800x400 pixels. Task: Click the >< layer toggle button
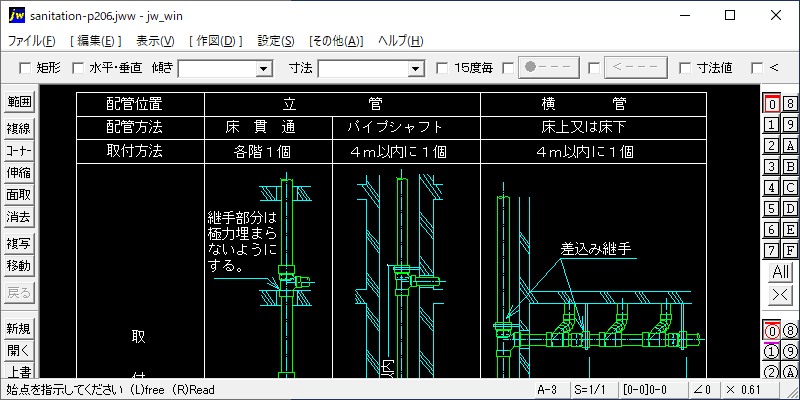781,294
